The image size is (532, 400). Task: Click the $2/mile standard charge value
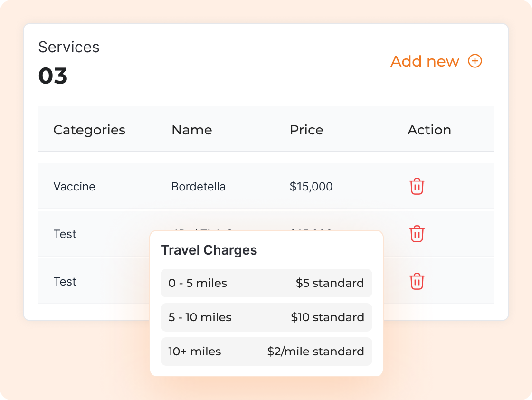click(x=315, y=352)
